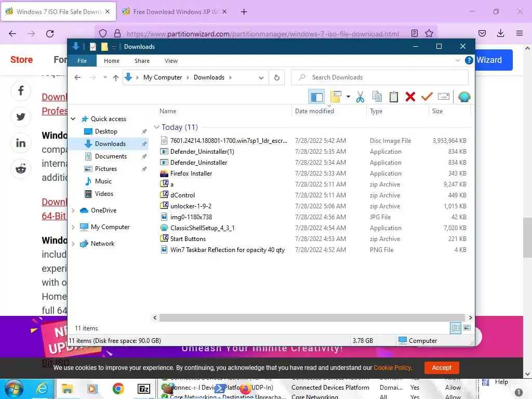Select the Start Buttons zip archive
Screen dimensions: 532x399
(x=188, y=239)
